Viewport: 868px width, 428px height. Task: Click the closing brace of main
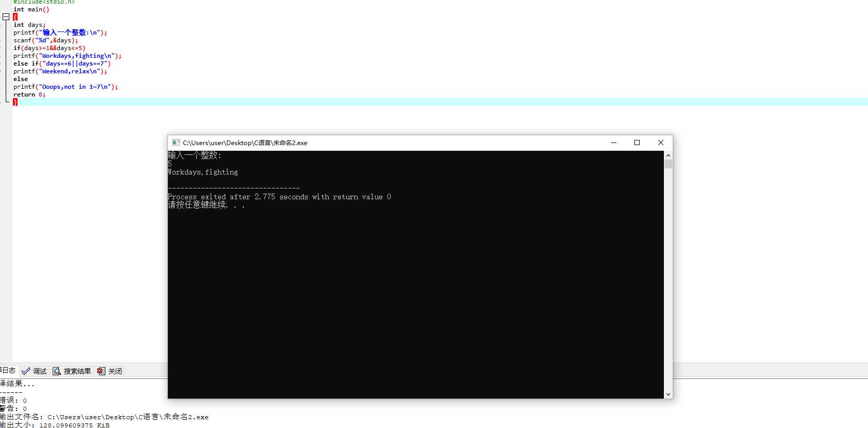coord(15,102)
